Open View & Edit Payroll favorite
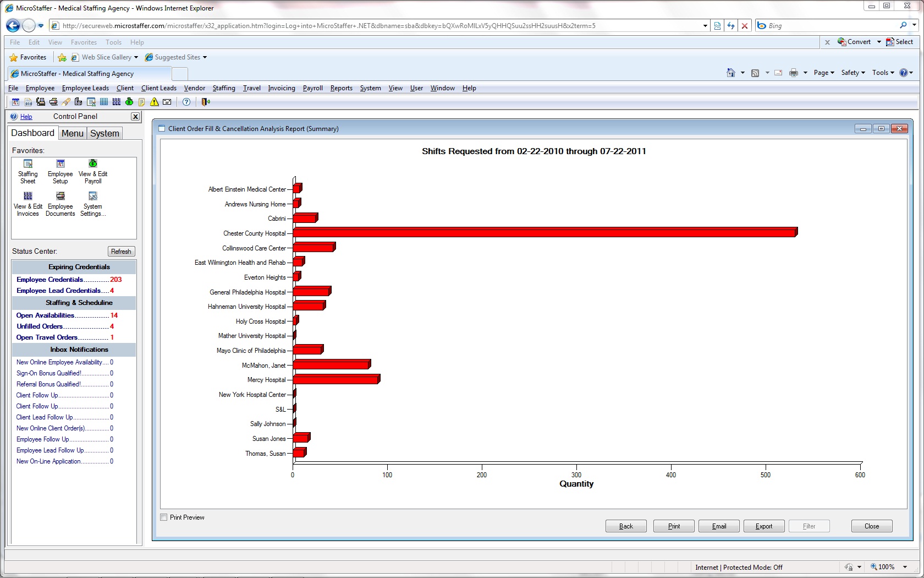The width and height of the screenshot is (924, 578). click(93, 171)
